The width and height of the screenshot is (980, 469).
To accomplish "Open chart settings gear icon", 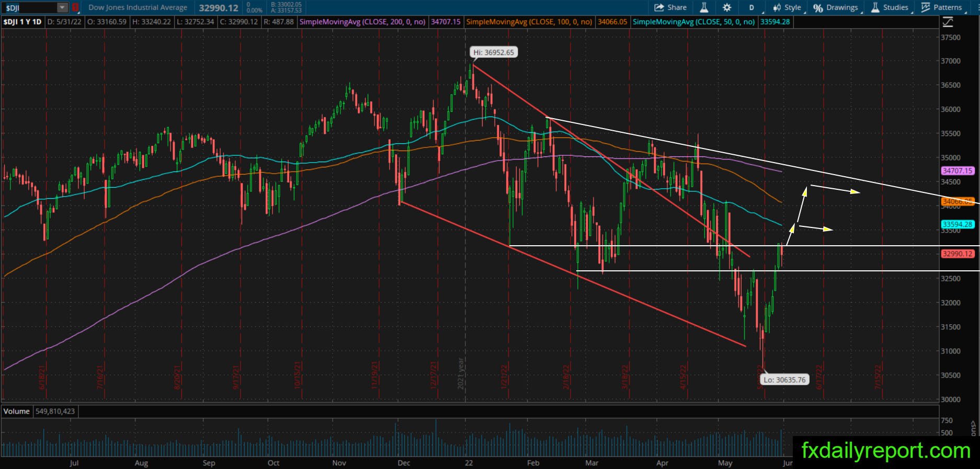I will tap(727, 7).
